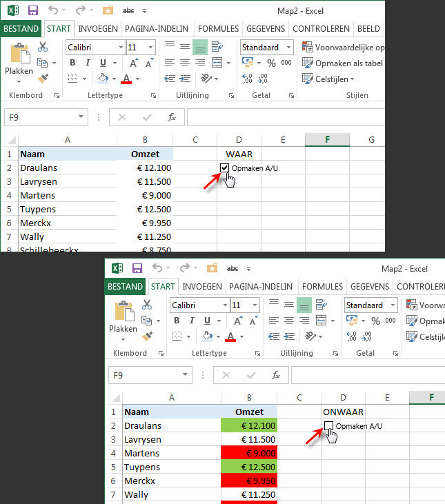Toggle Italic in top window
Screen dimensions: 445x504
pyautogui.click(x=88, y=63)
